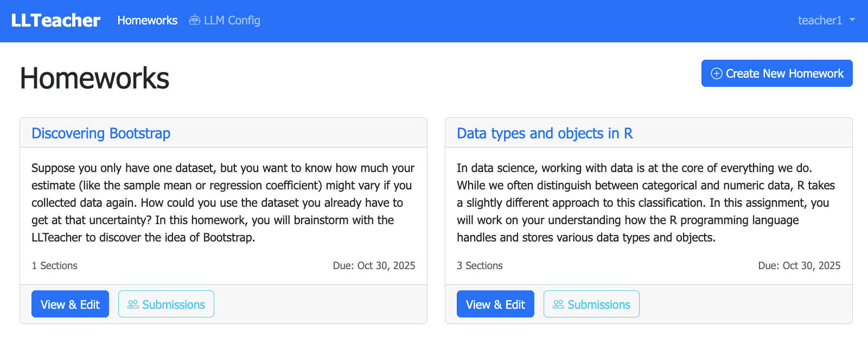Go to the Homeworks nav item
This screenshot has height=356, width=868.
(x=148, y=21)
